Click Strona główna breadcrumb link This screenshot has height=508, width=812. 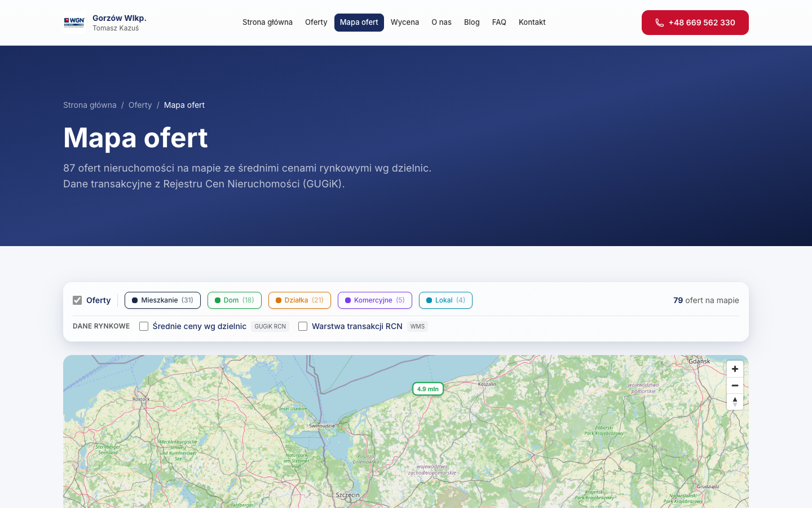point(90,105)
